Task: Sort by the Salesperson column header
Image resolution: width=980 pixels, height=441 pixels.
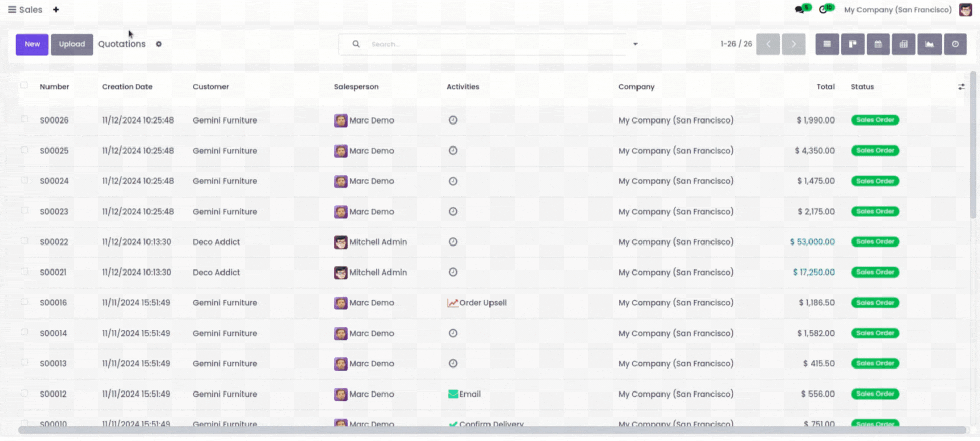Action: pos(356,87)
